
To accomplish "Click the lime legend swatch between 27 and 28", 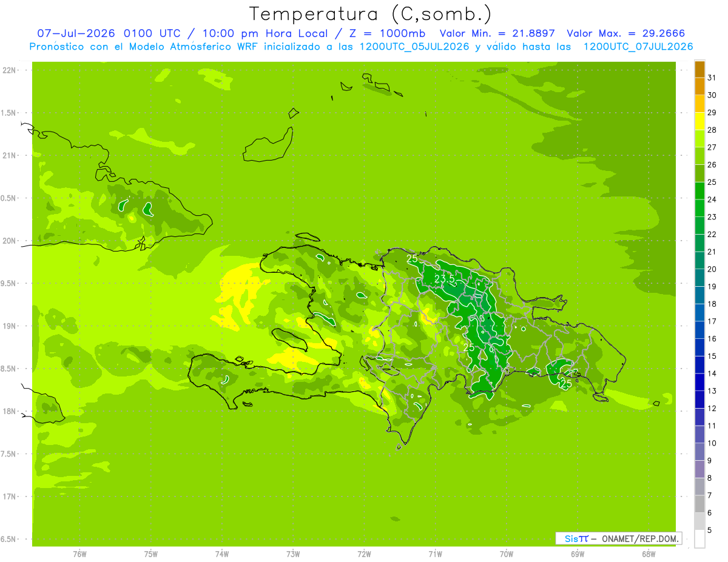I will (x=699, y=138).
